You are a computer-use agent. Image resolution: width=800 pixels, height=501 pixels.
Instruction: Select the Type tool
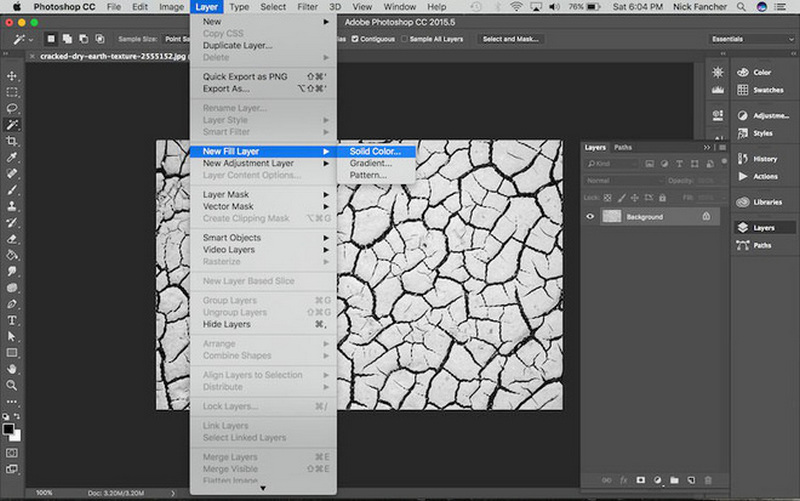click(x=12, y=320)
